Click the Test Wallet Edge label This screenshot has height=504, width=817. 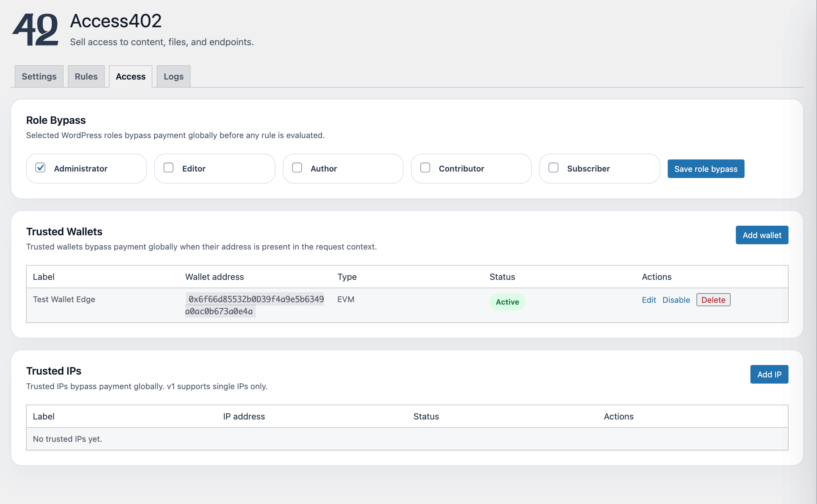(64, 299)
